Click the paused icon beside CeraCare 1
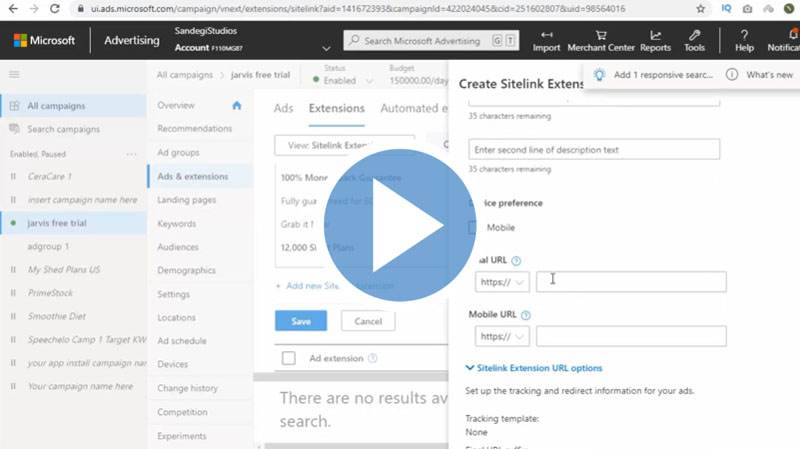Screen dimensions: 800x449 [x=13, y=177]
